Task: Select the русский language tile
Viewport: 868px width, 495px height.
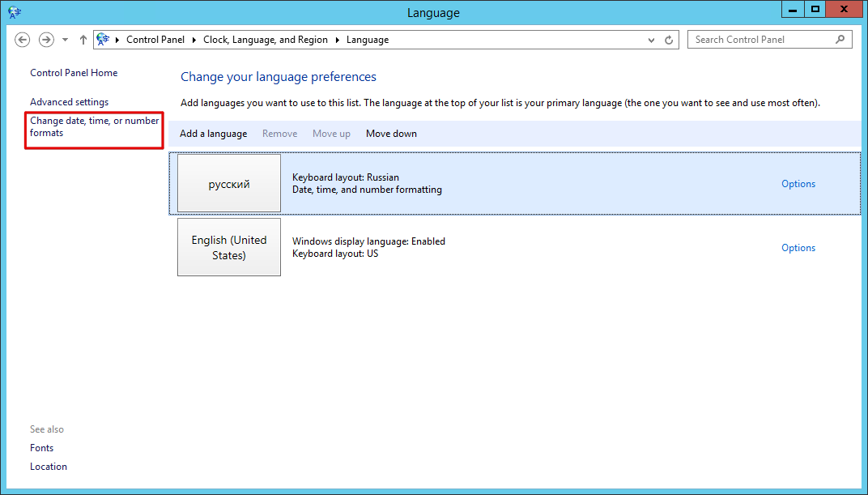Action: (229, 183)
